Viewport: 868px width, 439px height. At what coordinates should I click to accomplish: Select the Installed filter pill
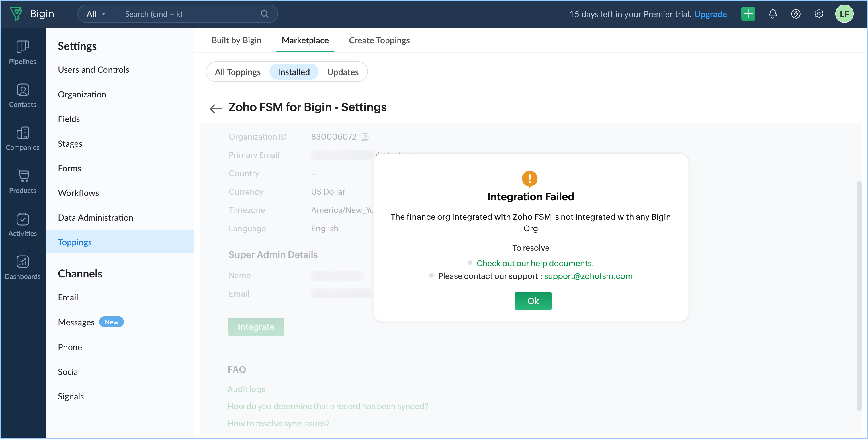click(x=294, y=72)
